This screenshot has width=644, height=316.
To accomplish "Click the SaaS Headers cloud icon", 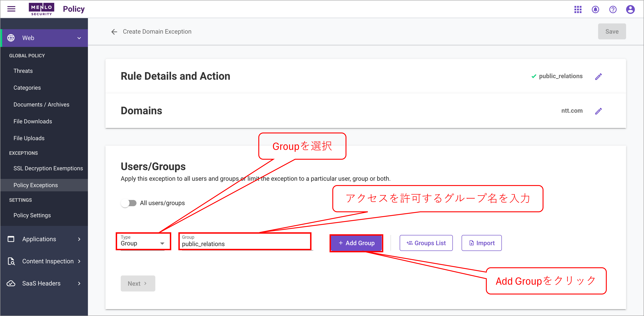I will coord(11,284).
